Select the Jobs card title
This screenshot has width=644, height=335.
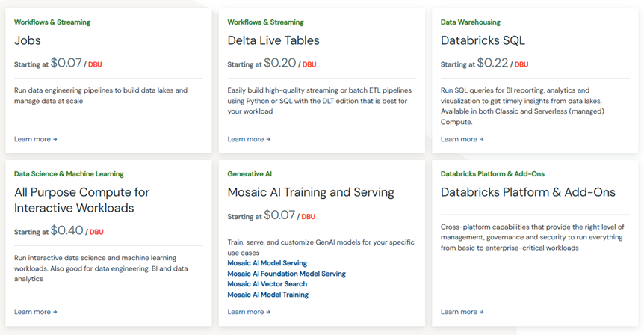tap(28, 40)
